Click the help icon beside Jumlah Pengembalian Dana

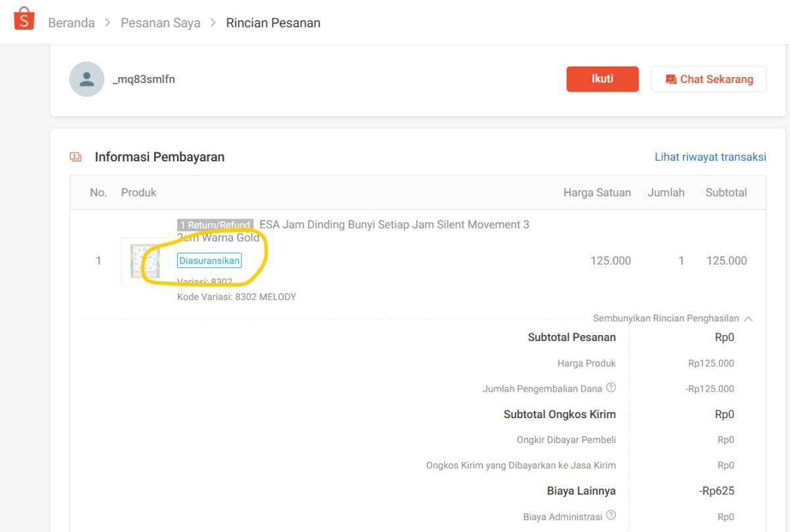[x=611, y=388]
